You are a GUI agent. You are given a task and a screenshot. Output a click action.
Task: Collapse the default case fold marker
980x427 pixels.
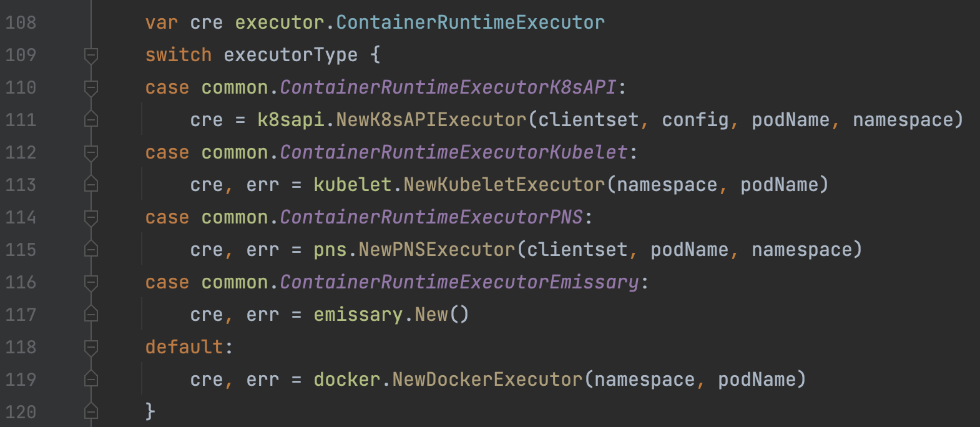click(x=91, y=348)
